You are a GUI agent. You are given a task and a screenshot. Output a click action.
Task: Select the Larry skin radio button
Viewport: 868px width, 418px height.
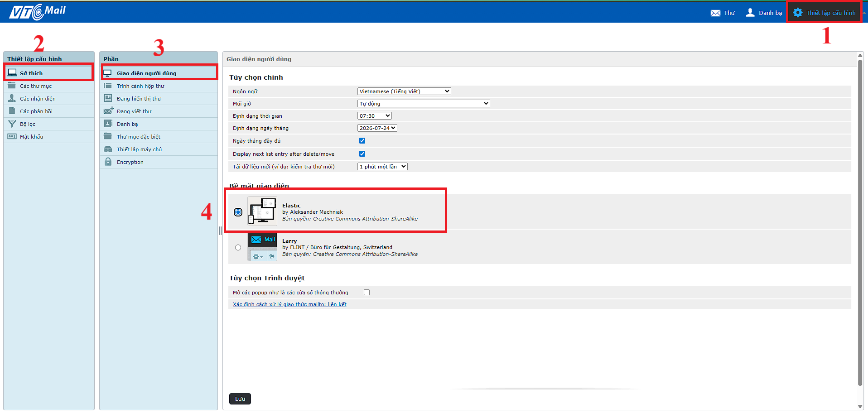coord(238,247)
